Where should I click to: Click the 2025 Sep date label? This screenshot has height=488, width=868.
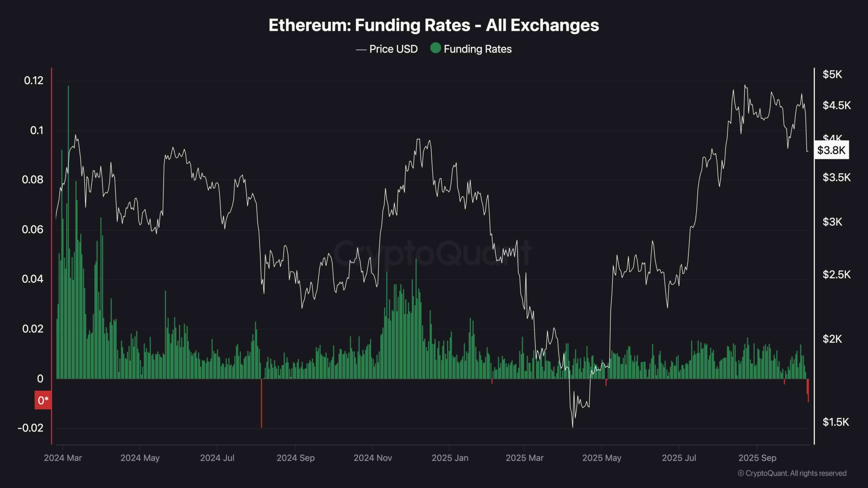pos(757,458)
